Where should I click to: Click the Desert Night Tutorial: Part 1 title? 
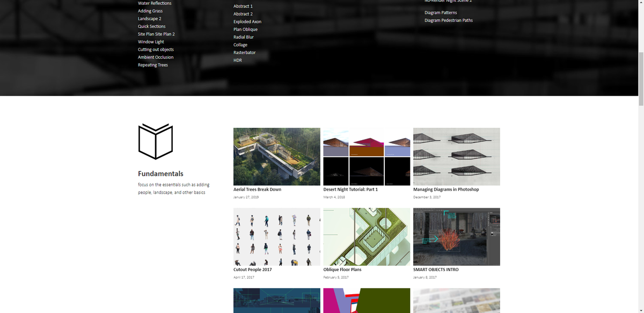pyautogui.click(x=350, y=190)
